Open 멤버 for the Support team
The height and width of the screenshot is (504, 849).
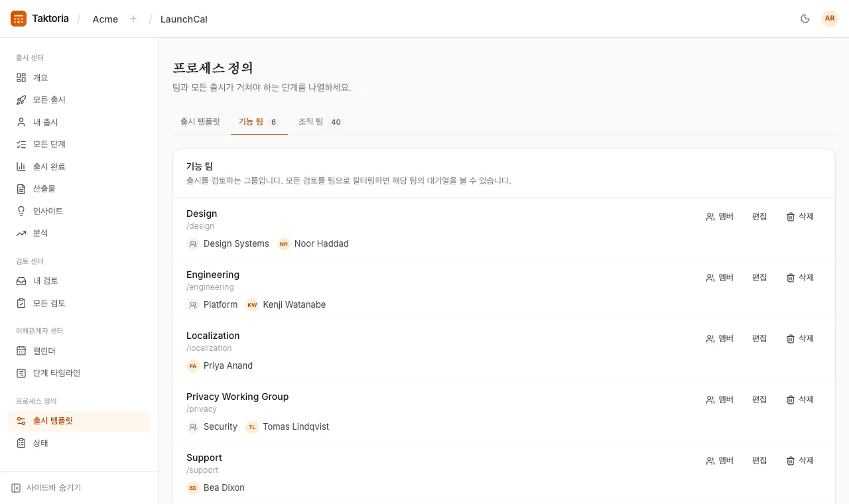pos(720,460)
